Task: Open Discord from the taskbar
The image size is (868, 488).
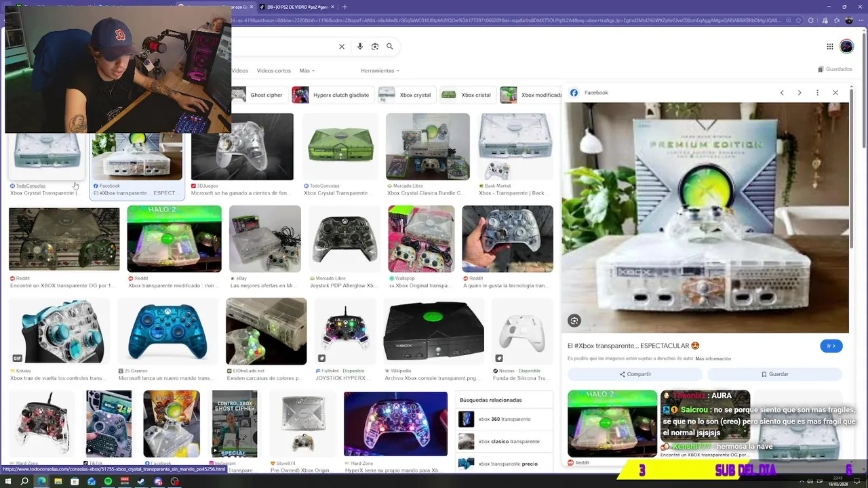Action: (x=158, y=481)
